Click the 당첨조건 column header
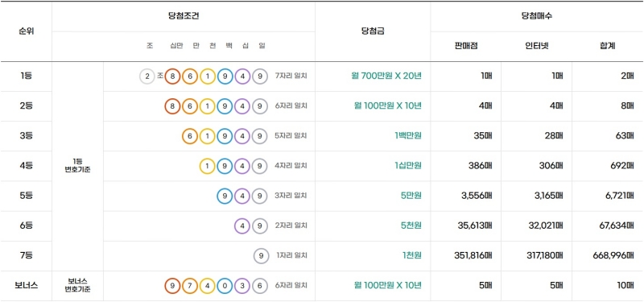Viewport: 644px width, 302px height. coord(184,16)
